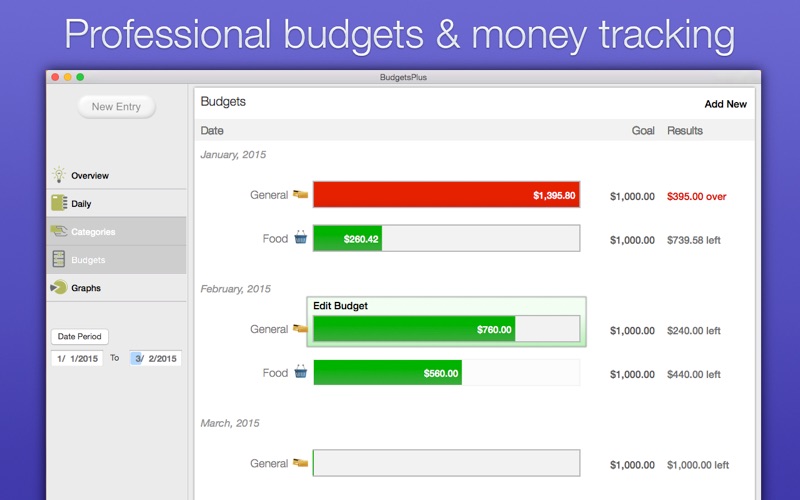
Task: Click the yellow minimize window button
Action: pyautogui.click(x=67, y=77)
